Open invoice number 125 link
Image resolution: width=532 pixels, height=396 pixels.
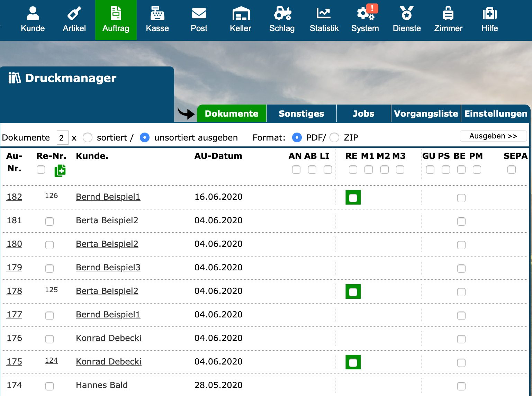(51, 290)
